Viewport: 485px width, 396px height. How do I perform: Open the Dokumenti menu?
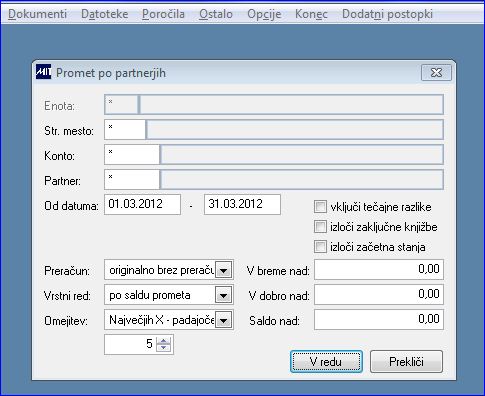(37, 14)
